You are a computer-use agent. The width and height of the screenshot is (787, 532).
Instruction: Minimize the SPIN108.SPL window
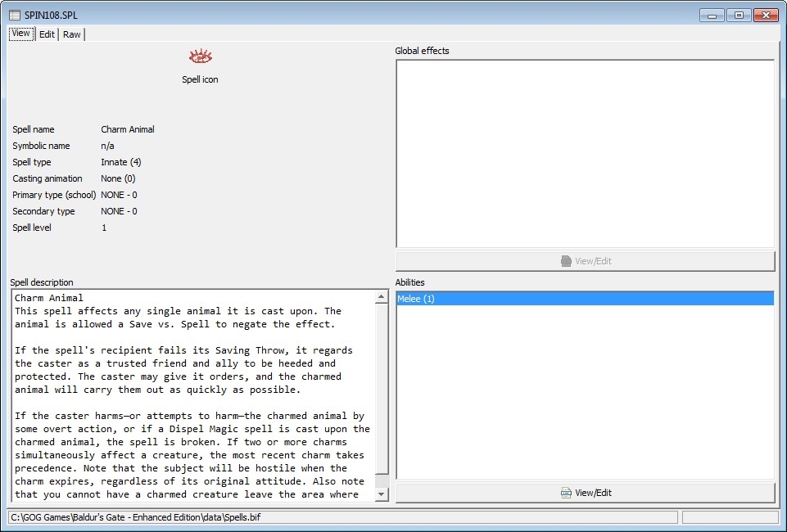712,15
